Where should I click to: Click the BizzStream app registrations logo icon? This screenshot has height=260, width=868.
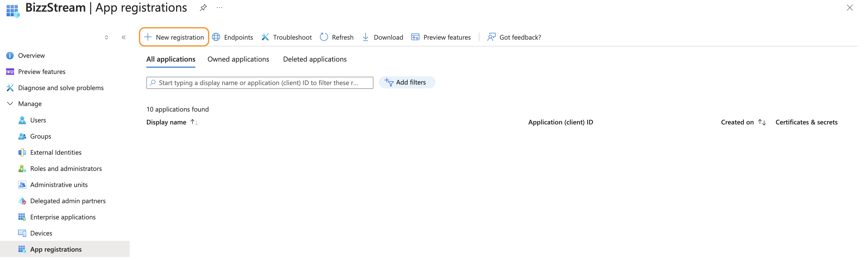pyautogui.click(x=13, y=11)
